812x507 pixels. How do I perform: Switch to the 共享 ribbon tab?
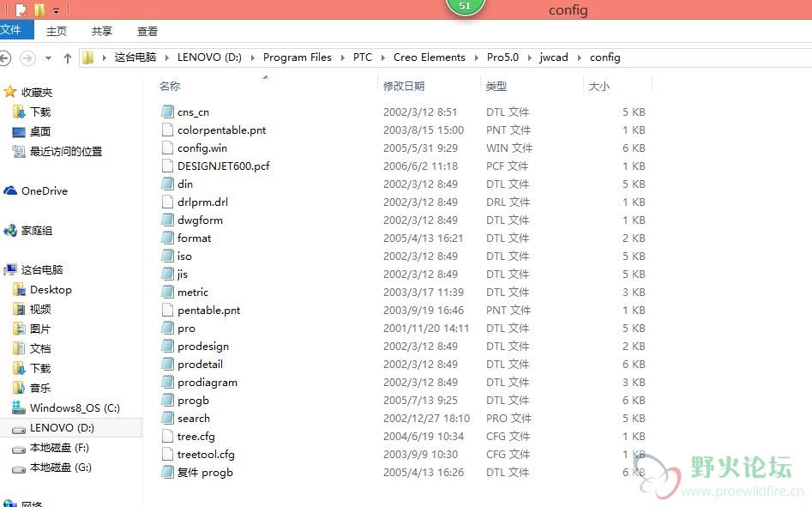pos(102,31)
